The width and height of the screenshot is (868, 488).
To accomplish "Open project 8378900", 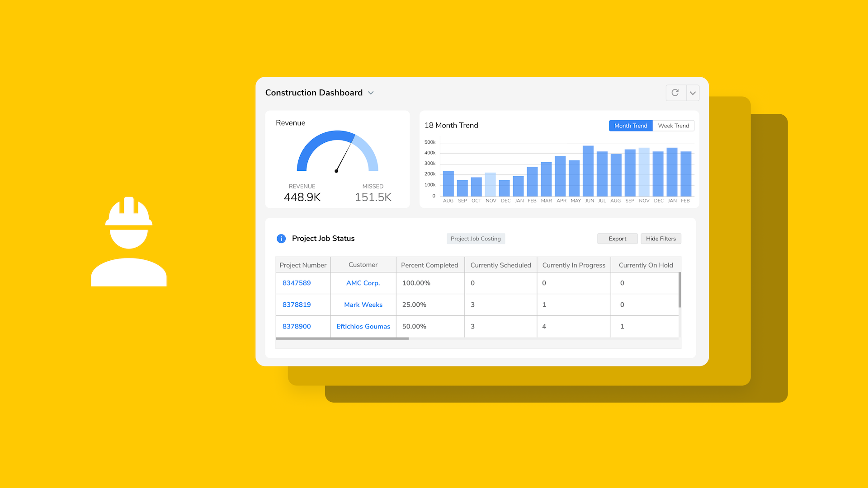I will tap(297, 326).
